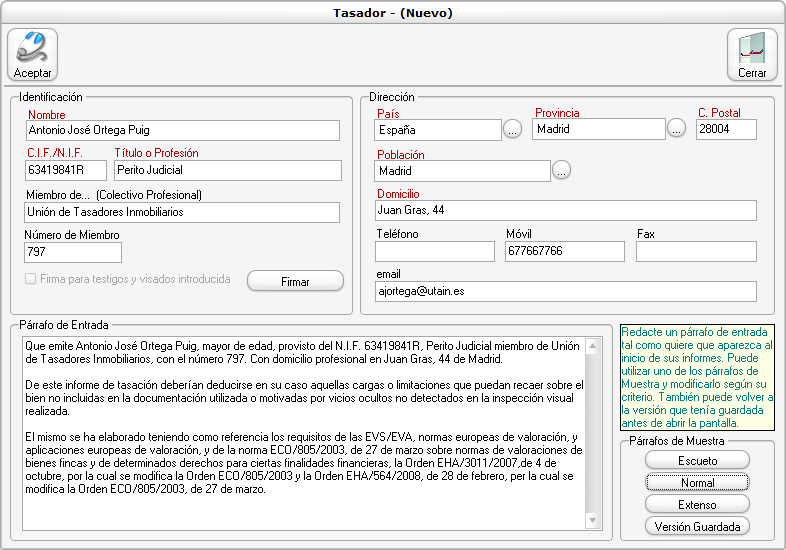The height and width of the screenshot is (550, 786).
Task: Select the Escueto sample paragraph
Action: click(x=697, y=460)
